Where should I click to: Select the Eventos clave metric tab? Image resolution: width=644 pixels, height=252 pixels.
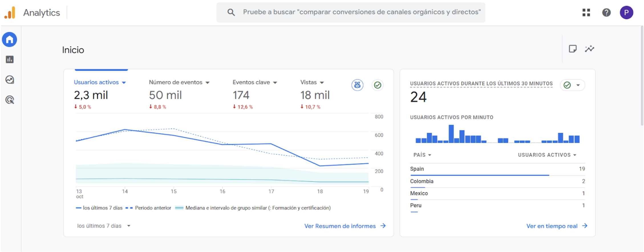[254, 82]
